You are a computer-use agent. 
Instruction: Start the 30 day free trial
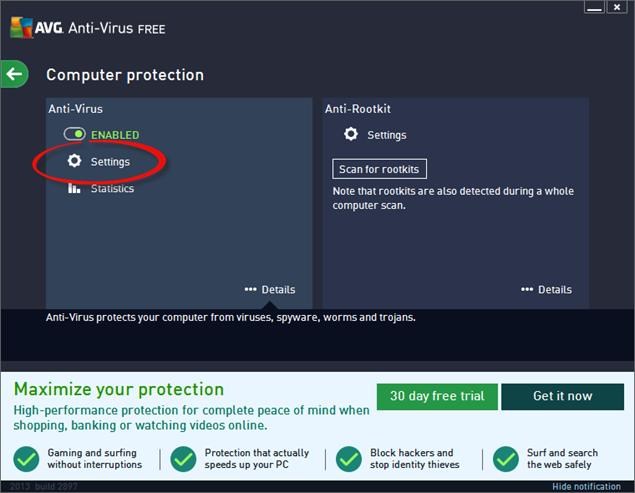click(x=437, y=396)
